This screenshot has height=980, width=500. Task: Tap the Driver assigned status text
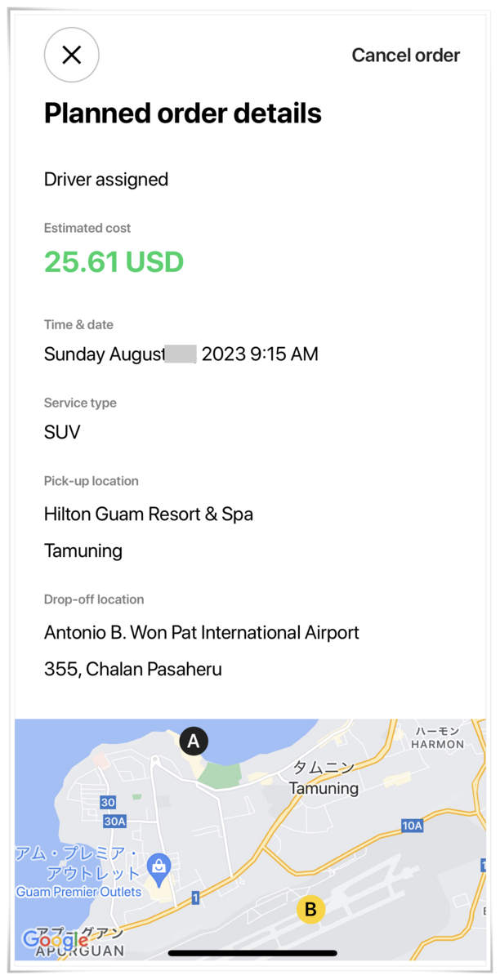[x=106, y=179]
